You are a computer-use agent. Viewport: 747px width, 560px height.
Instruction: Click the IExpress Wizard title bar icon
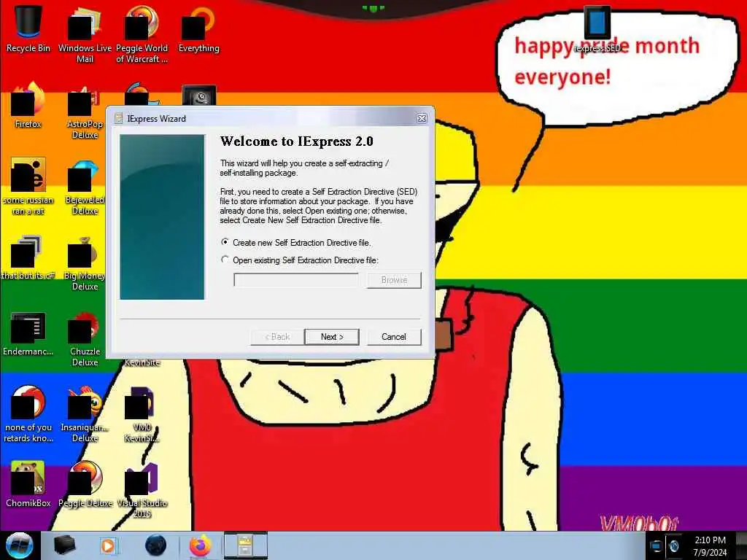(119, 119)
